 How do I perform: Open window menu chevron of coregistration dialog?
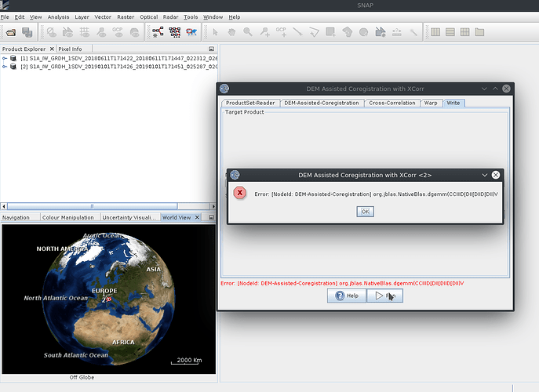[484, 89]
